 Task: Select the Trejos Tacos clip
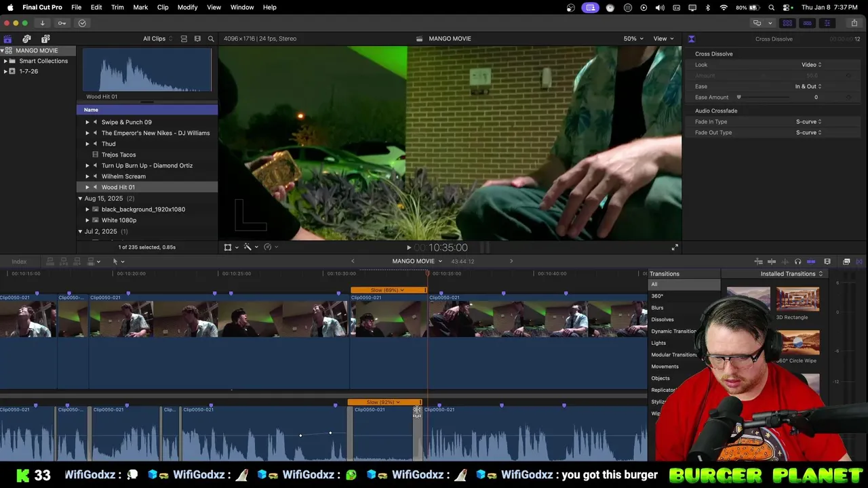pos(119,155)
